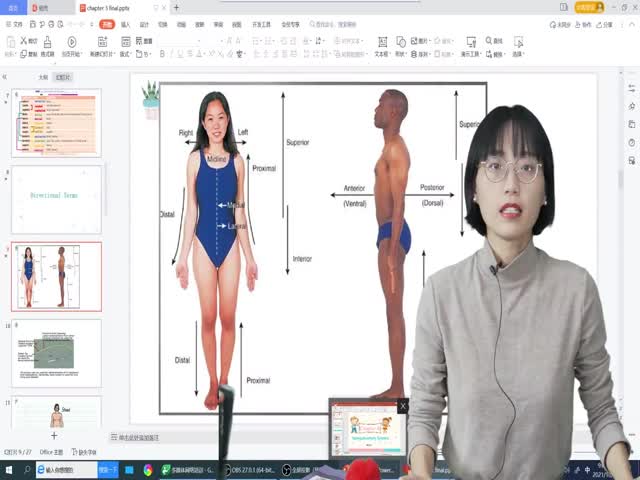
Task: Open Chrome from the Windows taskbar
Action: pyautogui.click(x=147, y=469)
